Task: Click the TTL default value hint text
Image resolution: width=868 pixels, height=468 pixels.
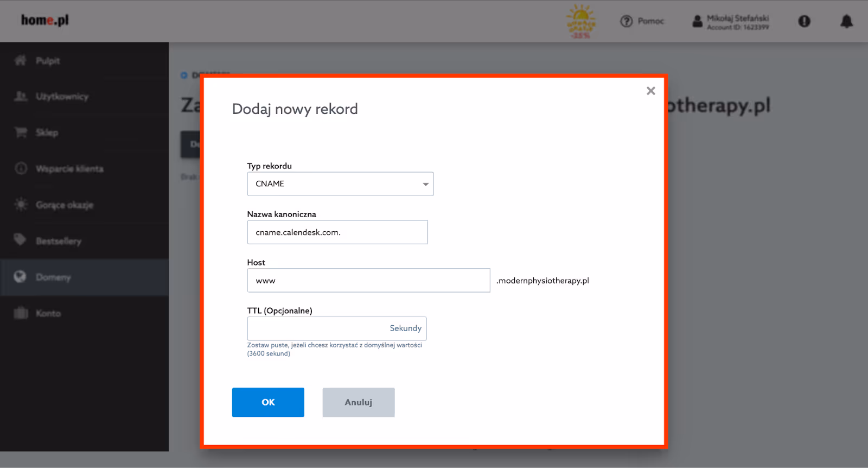Action: coord(334,349)
